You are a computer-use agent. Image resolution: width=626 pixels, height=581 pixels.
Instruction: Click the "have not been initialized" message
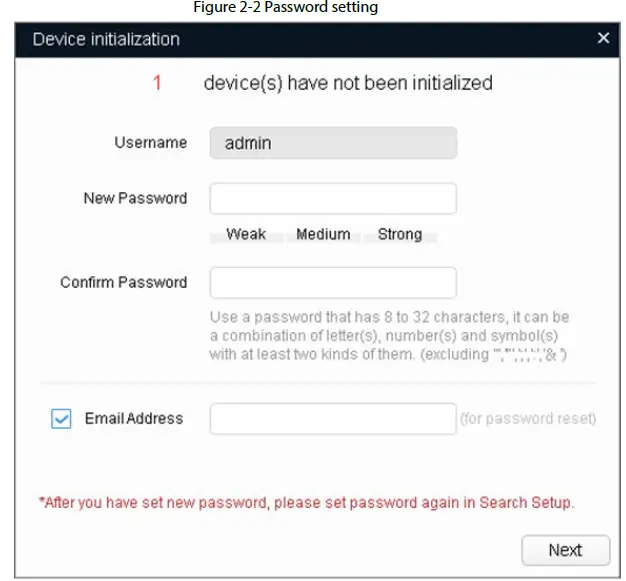point(348,83)
